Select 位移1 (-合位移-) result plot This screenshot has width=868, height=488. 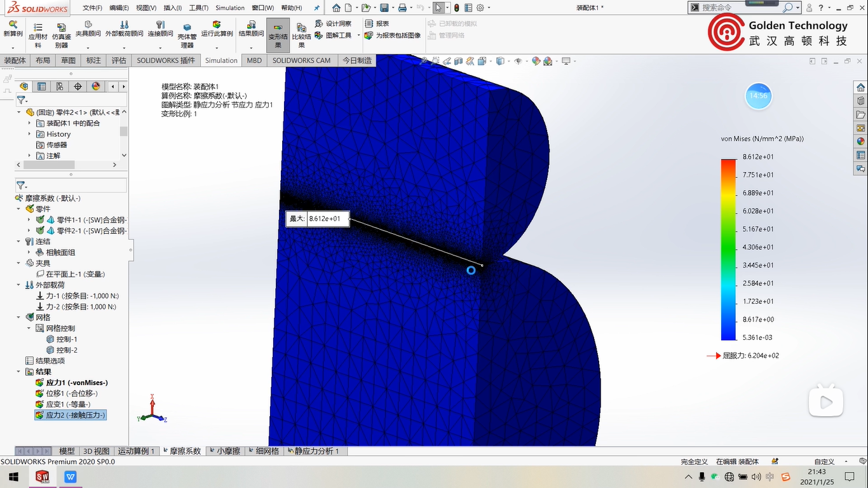tap(71, 393)
